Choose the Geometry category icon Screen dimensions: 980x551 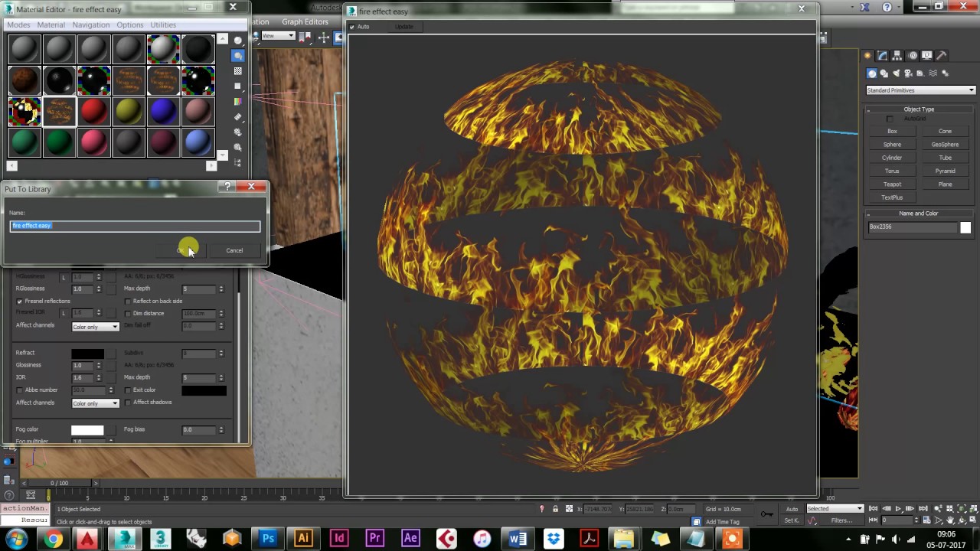872,73
